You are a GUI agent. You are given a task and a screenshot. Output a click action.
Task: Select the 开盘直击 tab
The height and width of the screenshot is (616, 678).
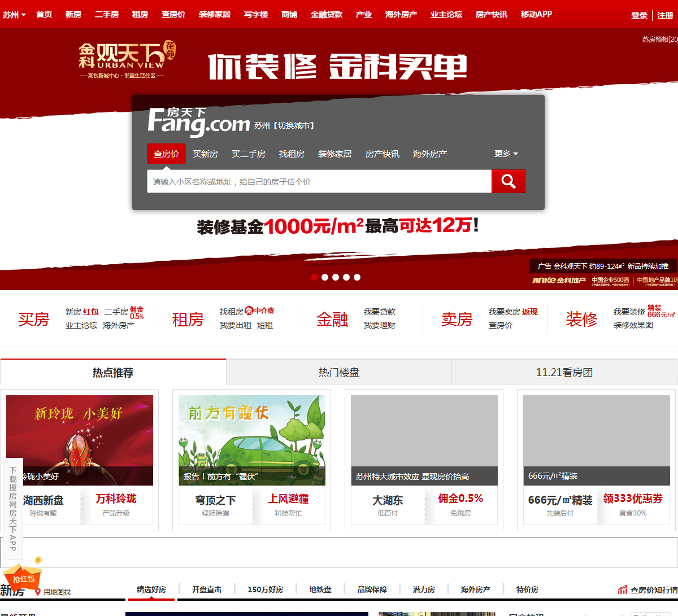207,589
